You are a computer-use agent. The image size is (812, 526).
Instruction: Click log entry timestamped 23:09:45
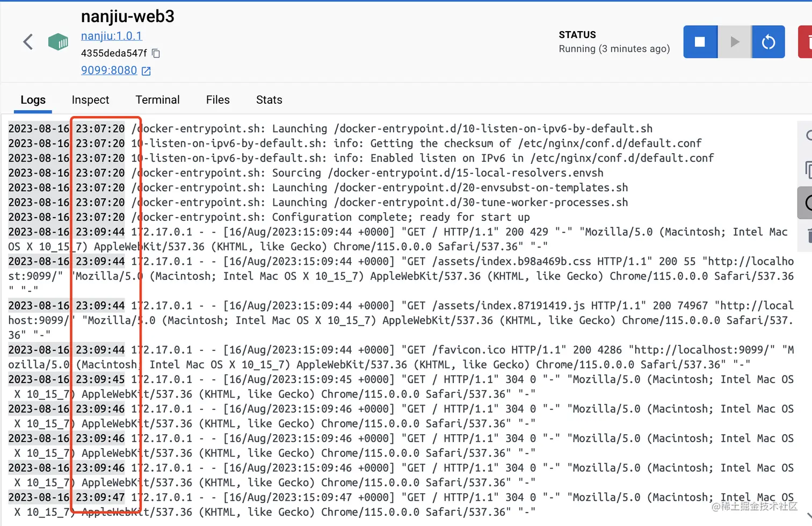(x=401, y=386)
